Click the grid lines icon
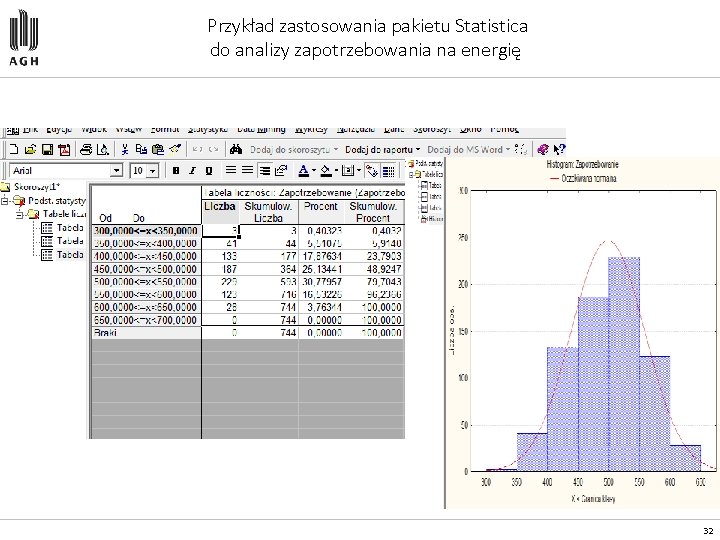Image resolution: width=720 pixels, height=540 pixels. point(388,171)
